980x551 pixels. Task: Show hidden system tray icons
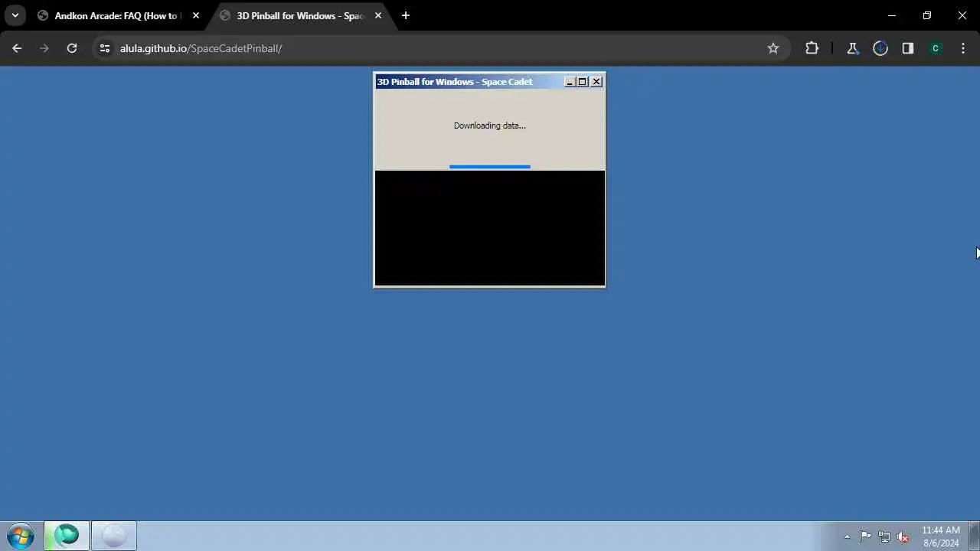(847, 536)
